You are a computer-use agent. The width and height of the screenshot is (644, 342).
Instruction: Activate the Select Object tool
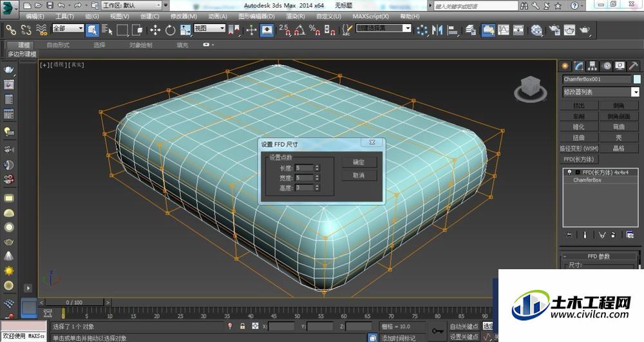[x=92, y=30]
